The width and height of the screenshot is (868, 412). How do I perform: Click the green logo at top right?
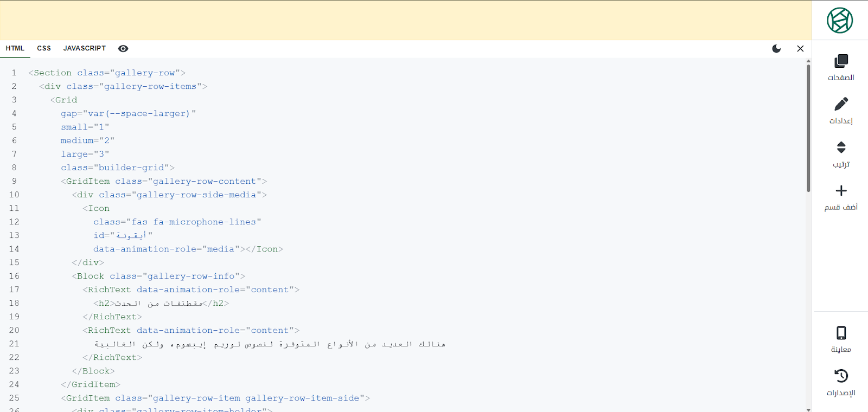point(840,21)
